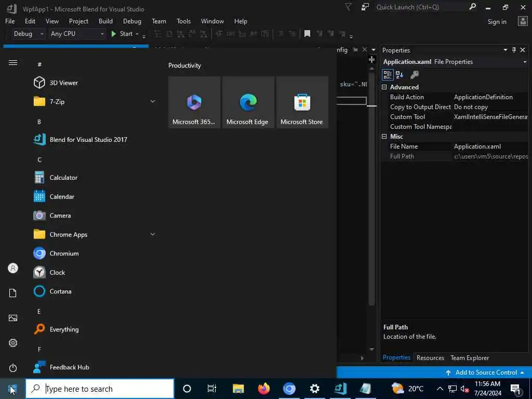The width and height of the screenshot is (532, 399).
Task: Collapse the Misc property group
Action: coord(384,137)
